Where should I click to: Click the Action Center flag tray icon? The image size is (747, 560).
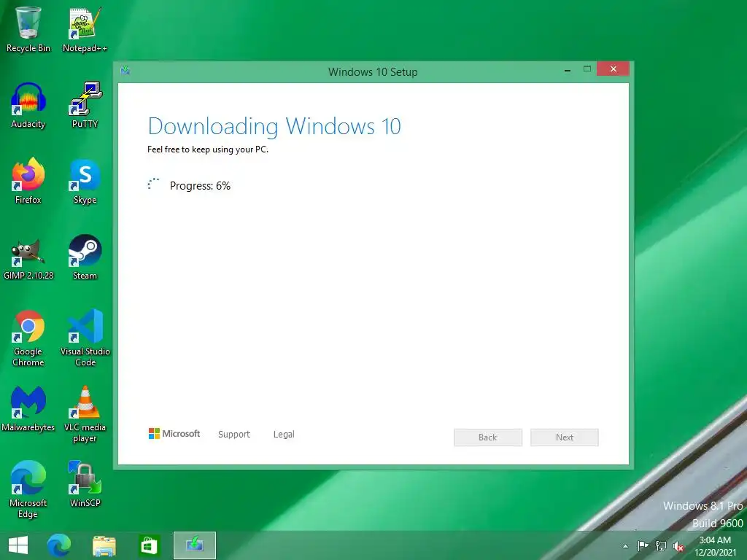click(x=643, y=545)
